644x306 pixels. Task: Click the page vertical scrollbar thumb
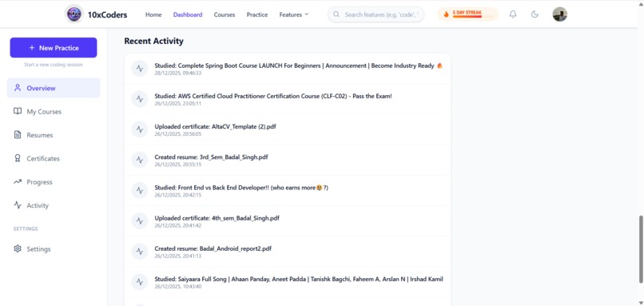(x=641, y=249)
